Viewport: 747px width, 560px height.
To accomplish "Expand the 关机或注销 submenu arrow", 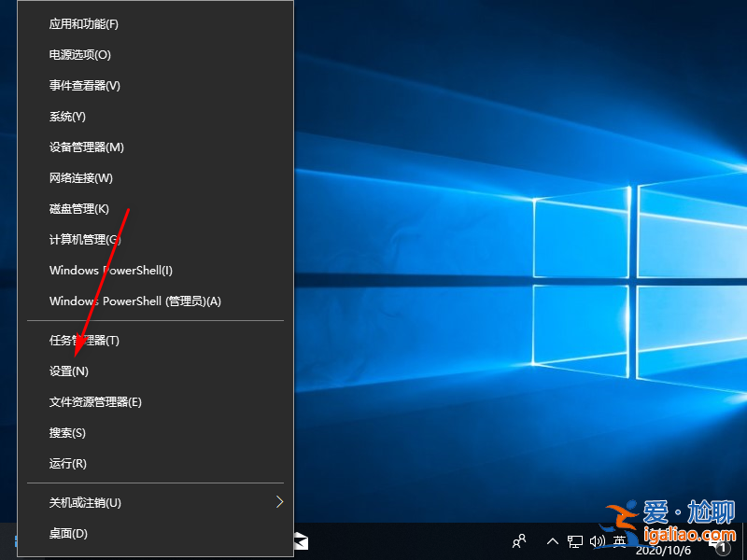I will [279, 501].
